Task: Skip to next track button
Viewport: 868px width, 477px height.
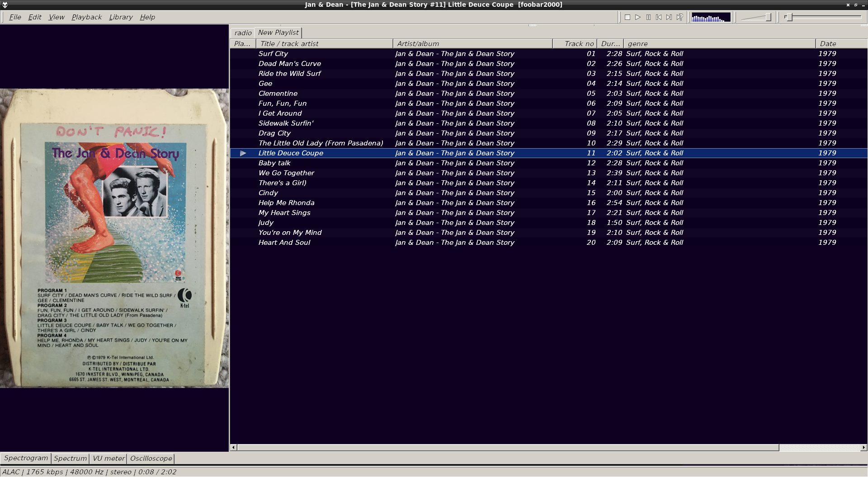Action: click(x=669, y=17)
